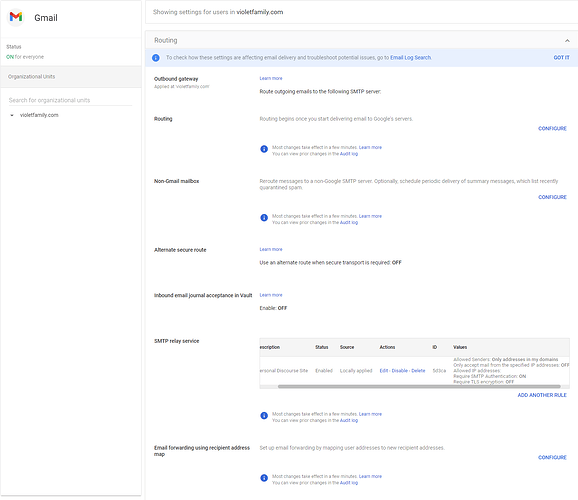Click the info icon below SMTP relay table
Screen dimensions: 578x500
pyautogui.click(x=264, y=416)
